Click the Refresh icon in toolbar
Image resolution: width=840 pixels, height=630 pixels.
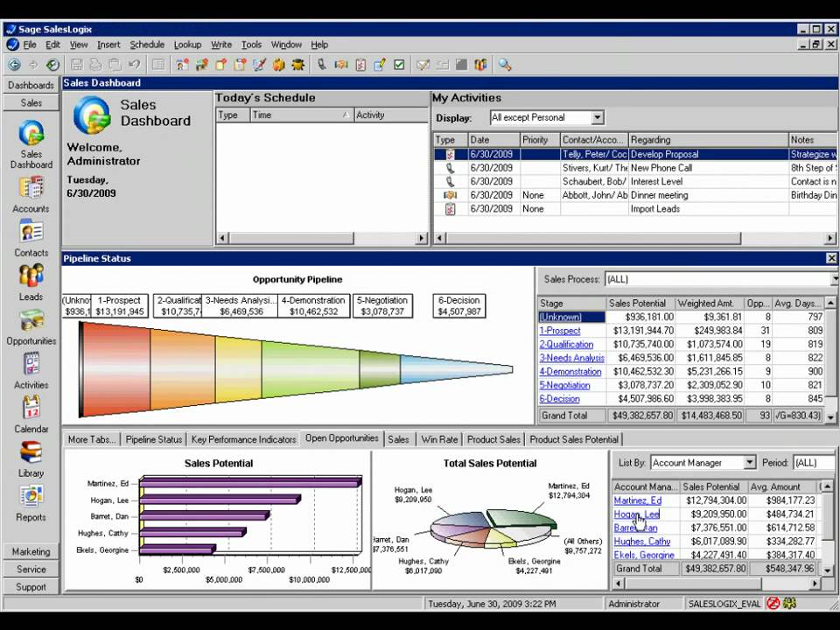52,65
